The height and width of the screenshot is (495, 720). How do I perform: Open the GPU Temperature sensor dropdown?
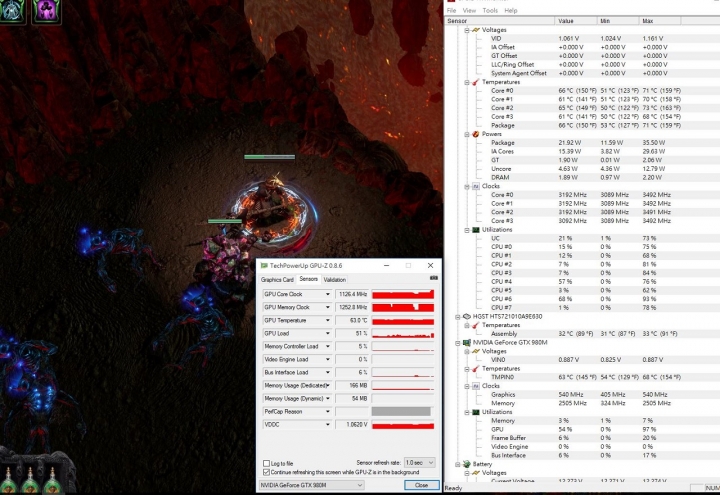click(x=328, y=320)
